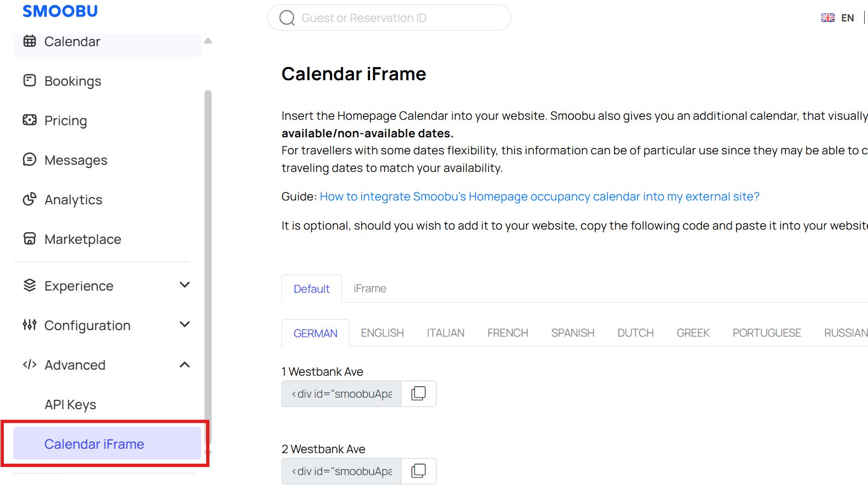
Task: Click the Marketplace store icon
Action: coord(30,239)
